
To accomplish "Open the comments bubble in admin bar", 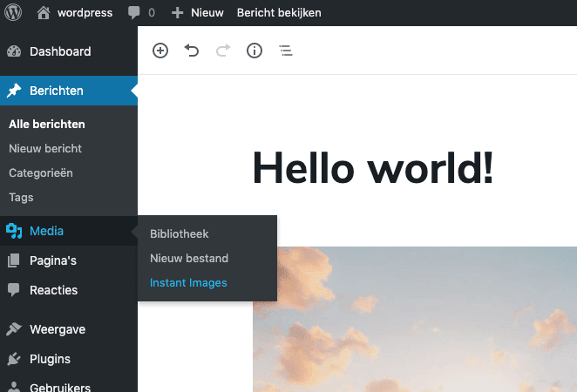I will (x=141, y=12).
